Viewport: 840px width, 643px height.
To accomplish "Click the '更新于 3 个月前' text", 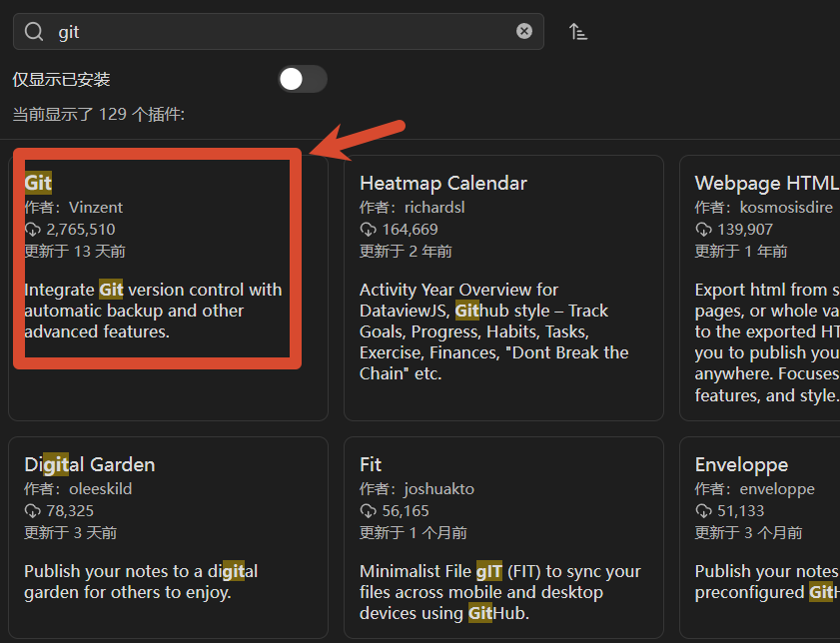I will 748,533.
